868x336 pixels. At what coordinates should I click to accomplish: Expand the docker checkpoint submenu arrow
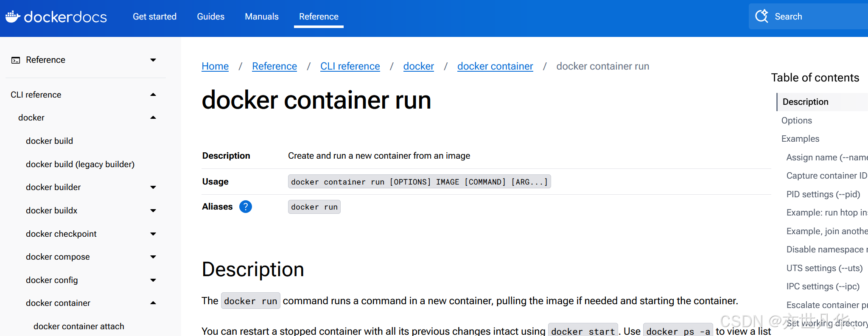pyautogui.click(x=153, y=234)
